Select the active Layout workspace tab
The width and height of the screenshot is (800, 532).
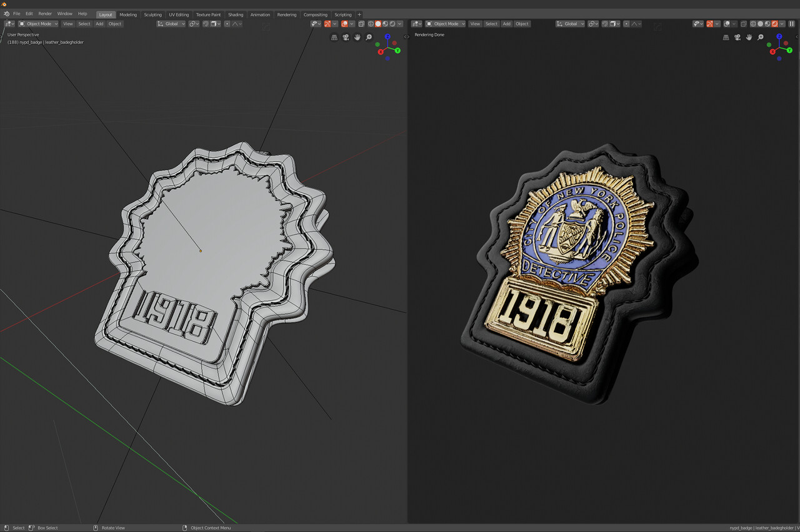106,14
